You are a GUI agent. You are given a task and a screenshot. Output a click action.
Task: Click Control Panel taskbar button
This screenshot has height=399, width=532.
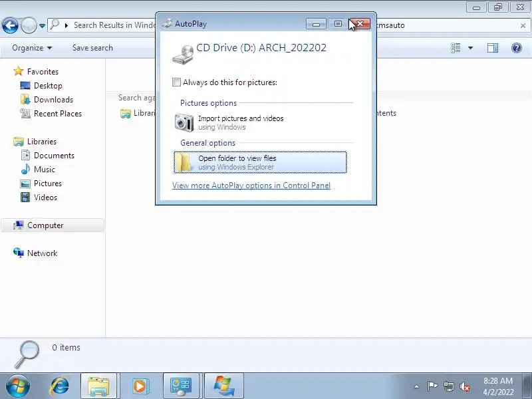point(181,386)
